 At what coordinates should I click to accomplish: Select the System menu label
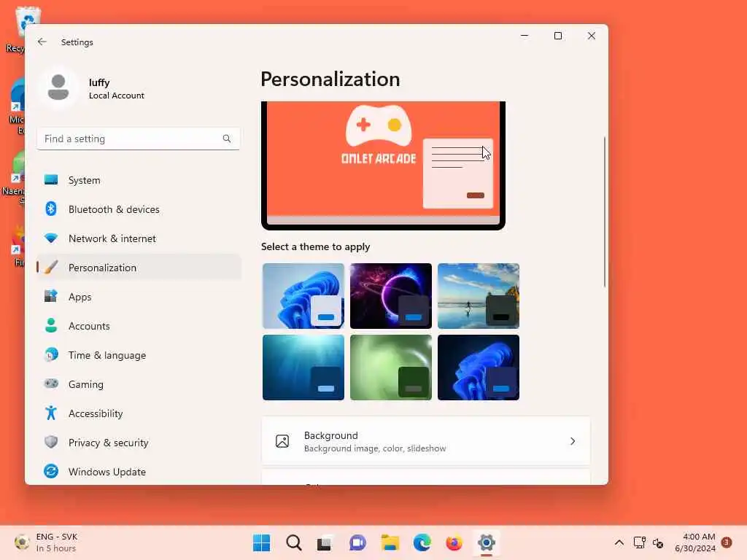[x=85, y=180]
